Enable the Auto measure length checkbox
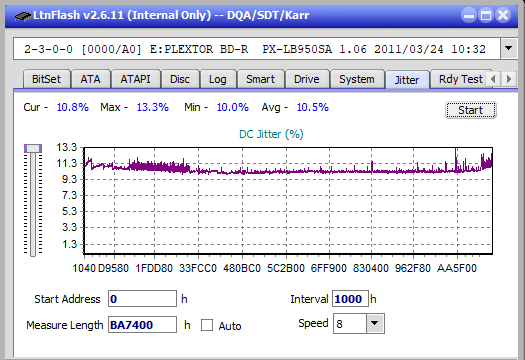This screenshot has width=525, height=360. tap(207, 325)
